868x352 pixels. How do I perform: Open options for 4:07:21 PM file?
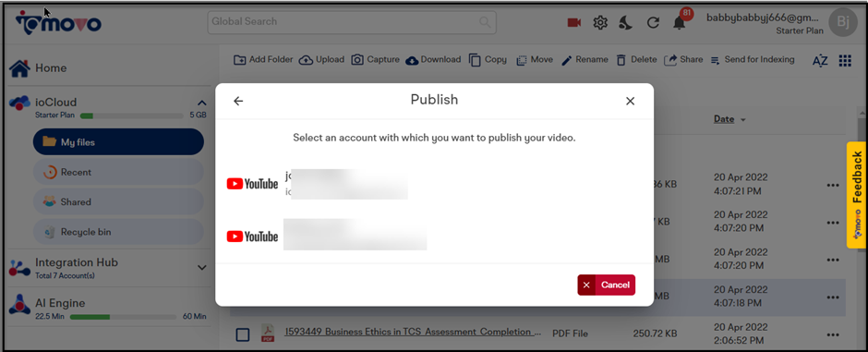(x=833, y=186)
